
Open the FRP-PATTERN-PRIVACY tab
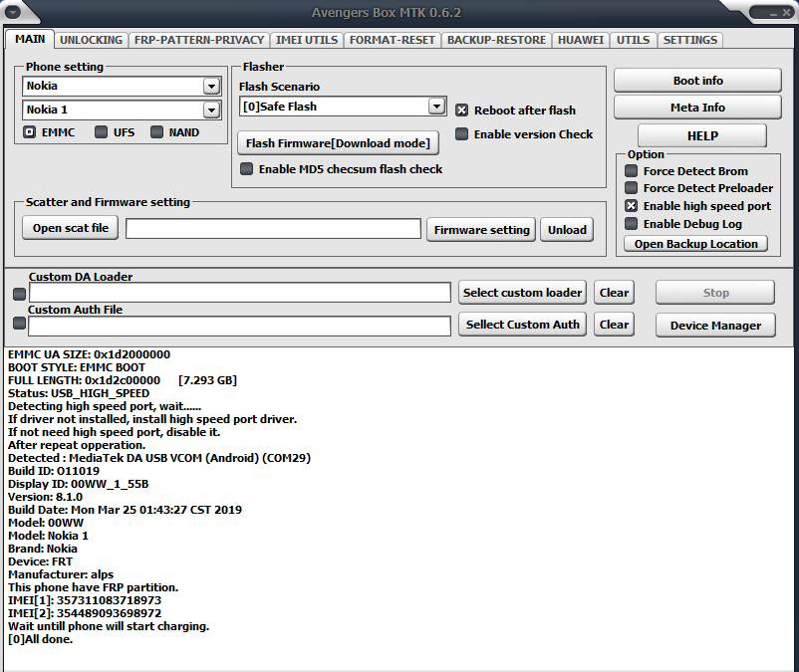click(x=198, y=40)
